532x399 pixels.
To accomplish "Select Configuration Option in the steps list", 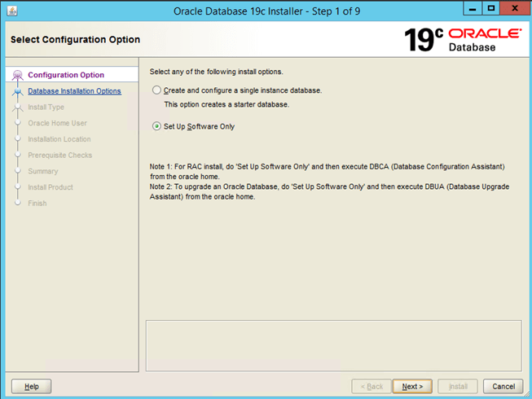I will pyautogui.click(x=66, y=75).
